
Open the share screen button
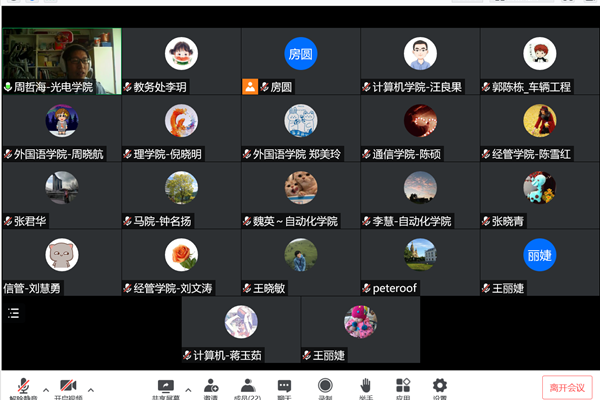coord(167,386)
